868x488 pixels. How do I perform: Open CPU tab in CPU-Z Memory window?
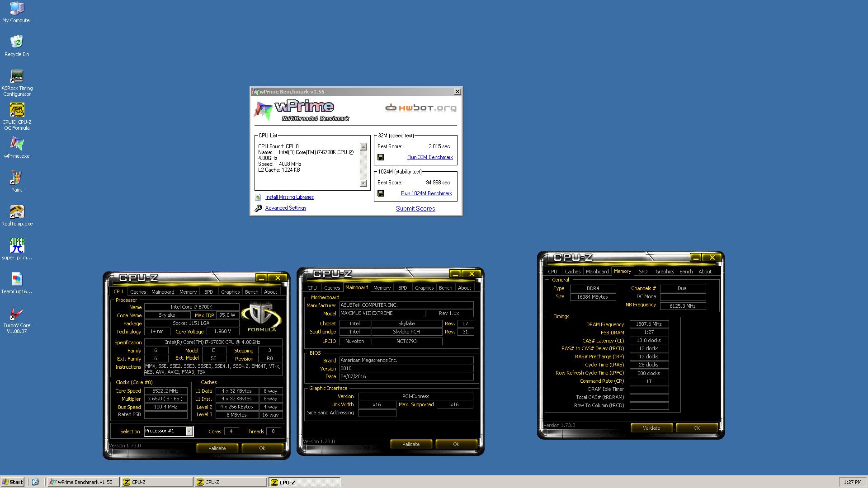(x=552, y=272)
